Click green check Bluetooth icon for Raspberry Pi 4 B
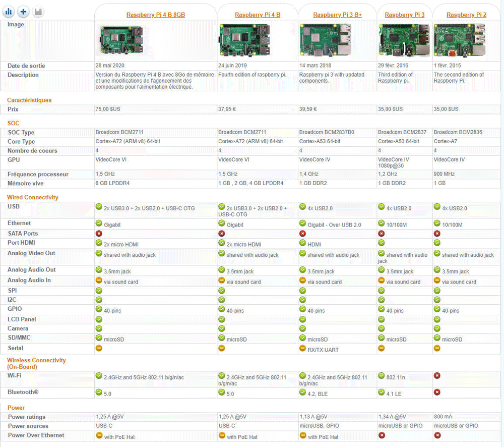Screen dimensions: 504x447 222,393
